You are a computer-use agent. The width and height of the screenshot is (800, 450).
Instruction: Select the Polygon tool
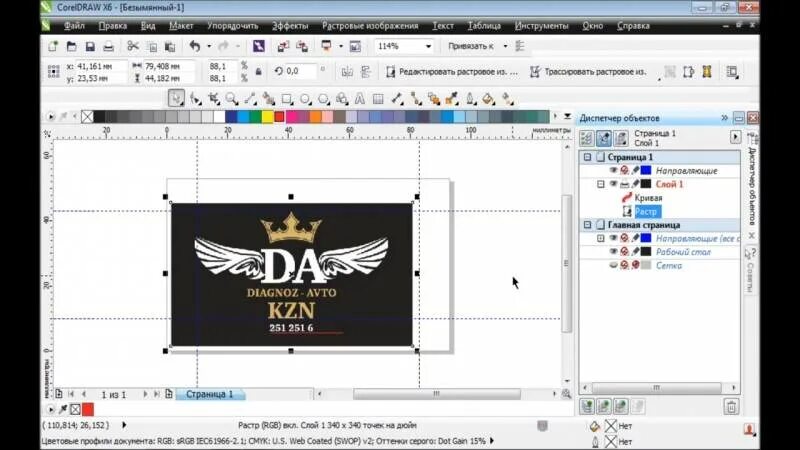click(323, 98)
